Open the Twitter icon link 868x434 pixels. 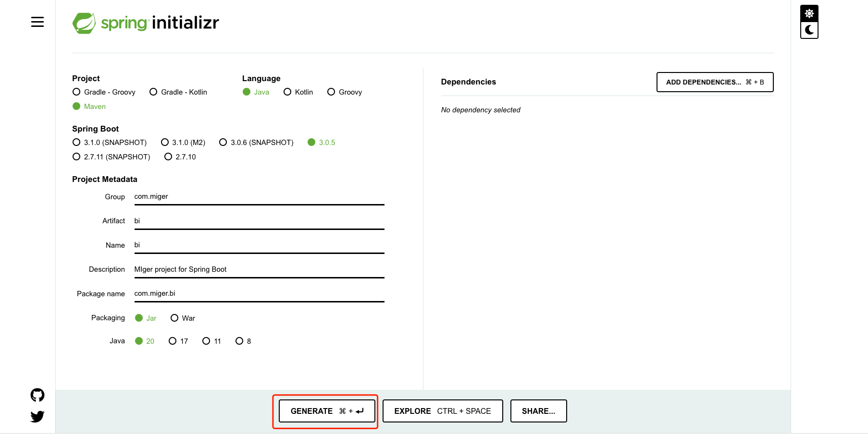coord(37,416)
